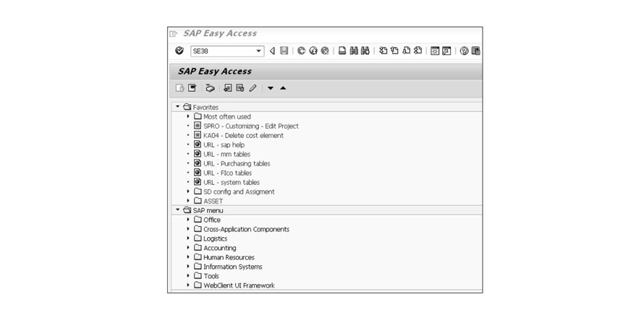This screenshot has height=318, width=644.
Task: Select the ASSET folder label
Action: [213, 201]
